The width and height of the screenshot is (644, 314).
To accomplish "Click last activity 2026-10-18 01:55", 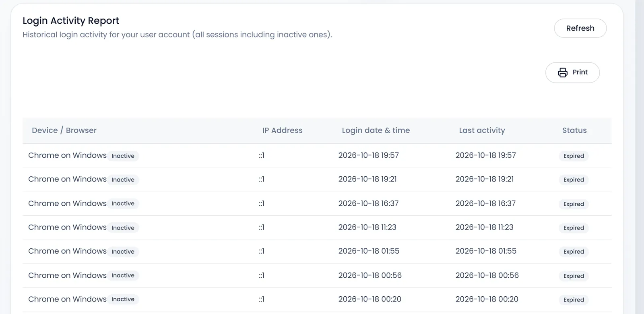I will 486,251.
